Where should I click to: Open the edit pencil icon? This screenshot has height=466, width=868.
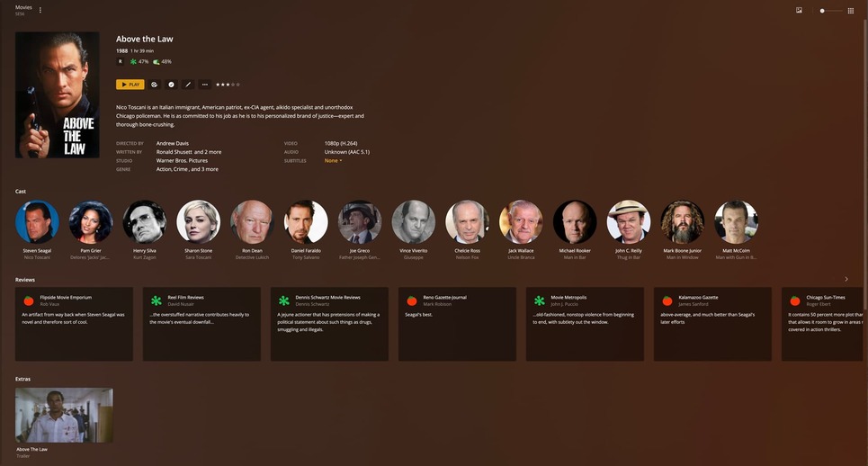click(188, 85)
